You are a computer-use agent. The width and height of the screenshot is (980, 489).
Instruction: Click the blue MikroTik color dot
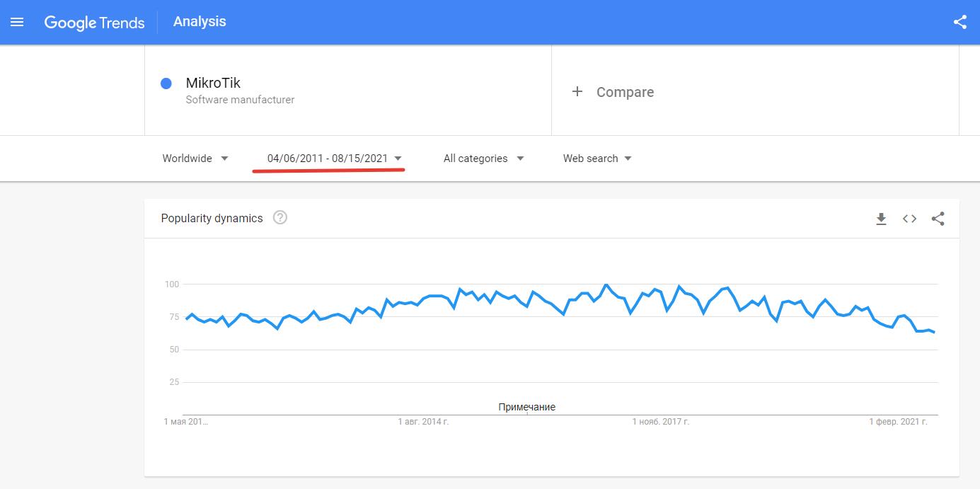point(166,84)
